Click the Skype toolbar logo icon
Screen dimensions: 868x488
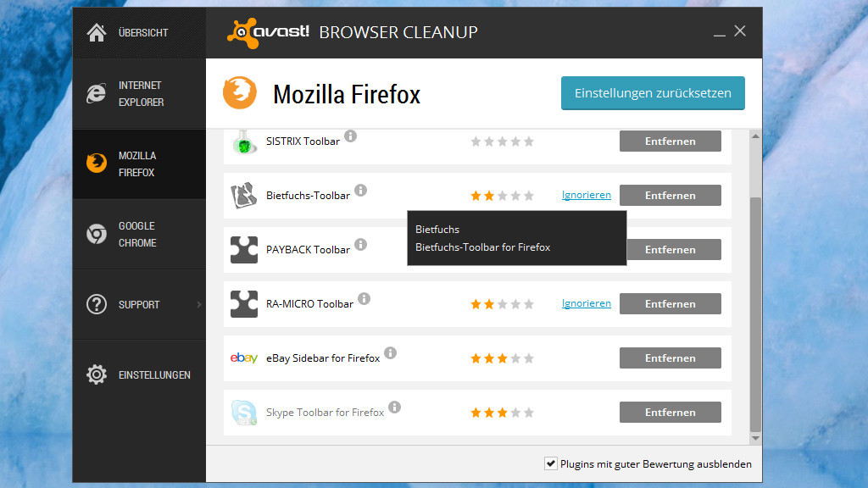click(x=244, y=413)
